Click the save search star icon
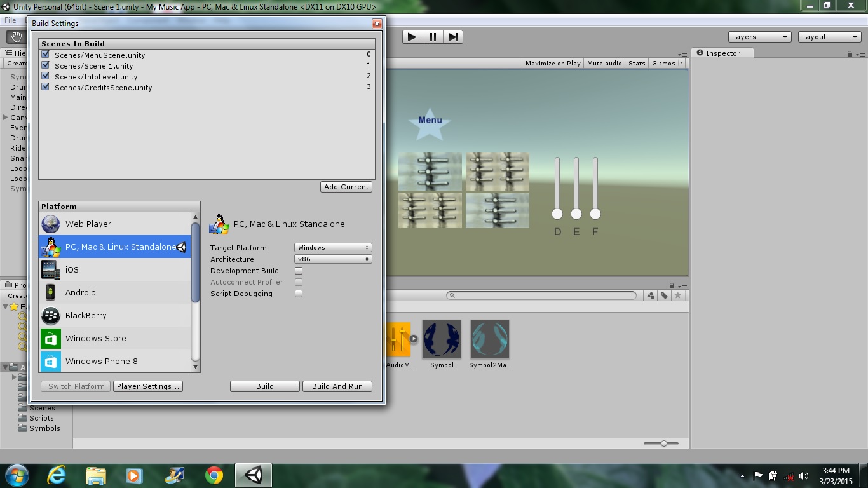Screen dimensions: 868x488 [678, 295]
